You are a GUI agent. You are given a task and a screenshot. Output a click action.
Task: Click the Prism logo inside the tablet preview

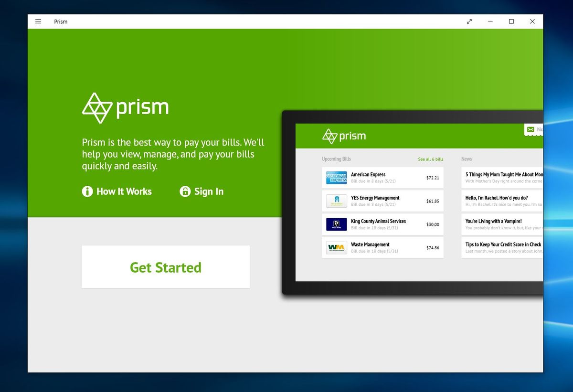(x=343, y=136)
